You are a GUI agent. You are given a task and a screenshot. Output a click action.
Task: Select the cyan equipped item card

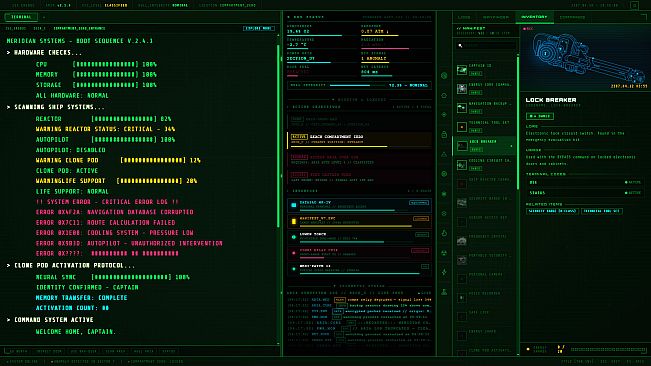(x=360, y=205)
